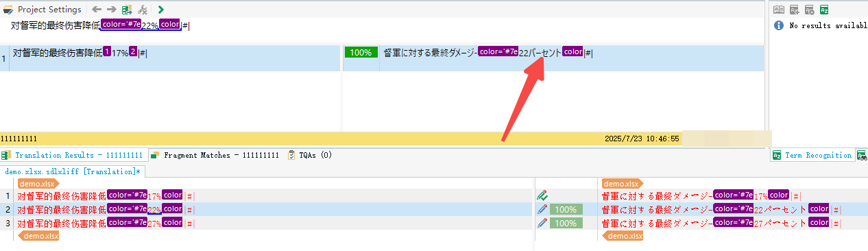Click 22パーセント in the TM target
Viewport: 868px width, 251px height.
pyautogui.click(x=540, y=52)
